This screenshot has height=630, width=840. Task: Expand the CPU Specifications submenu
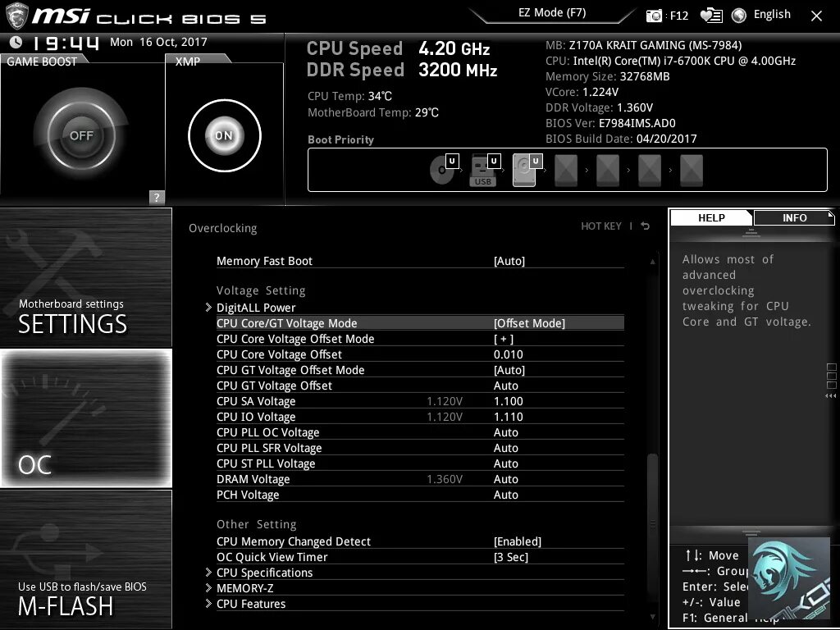point(264,573)
